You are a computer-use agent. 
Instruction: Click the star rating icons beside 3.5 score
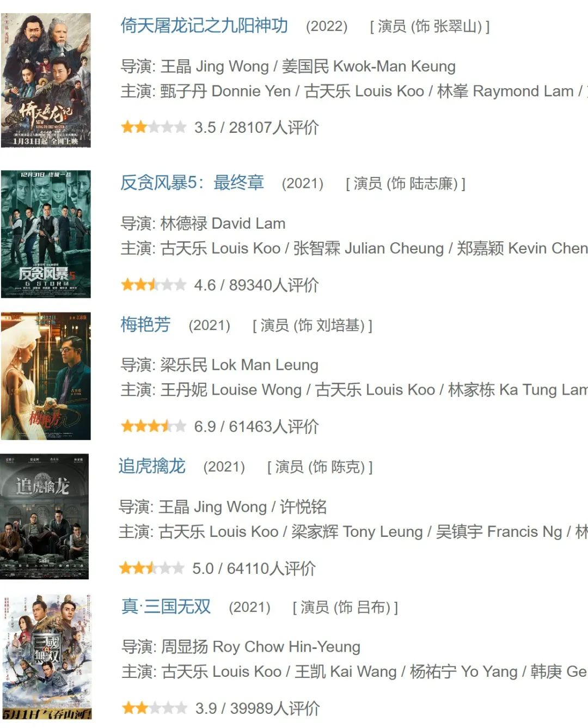tap(154, 127)
